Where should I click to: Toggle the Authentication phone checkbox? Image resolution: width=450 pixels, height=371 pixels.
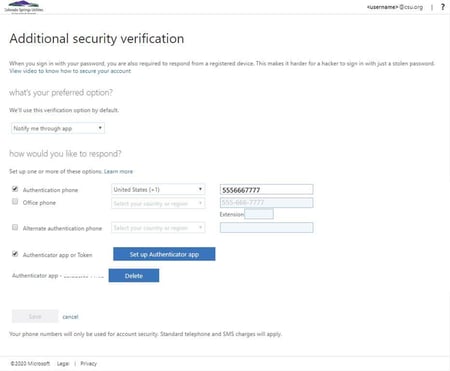point(15,189)
